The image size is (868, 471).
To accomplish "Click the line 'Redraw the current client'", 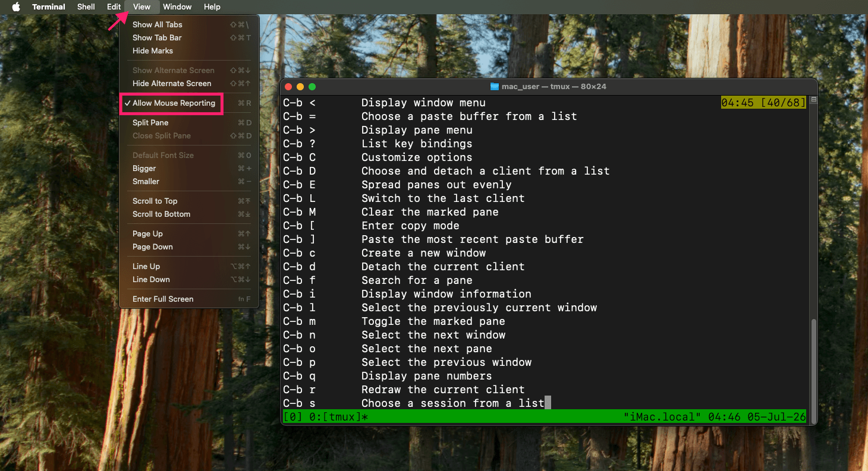I will pos(443,390).
